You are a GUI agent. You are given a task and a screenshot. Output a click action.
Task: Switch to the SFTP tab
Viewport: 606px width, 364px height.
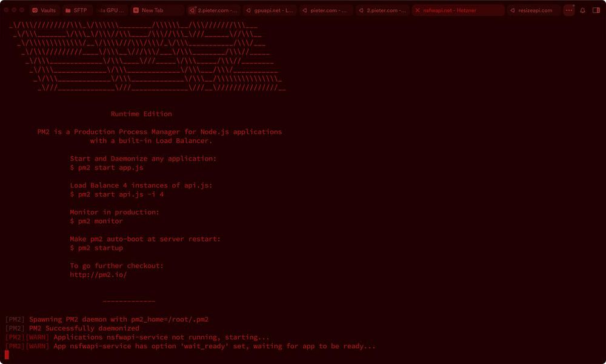pyautogui.click(x=76, y=10)
